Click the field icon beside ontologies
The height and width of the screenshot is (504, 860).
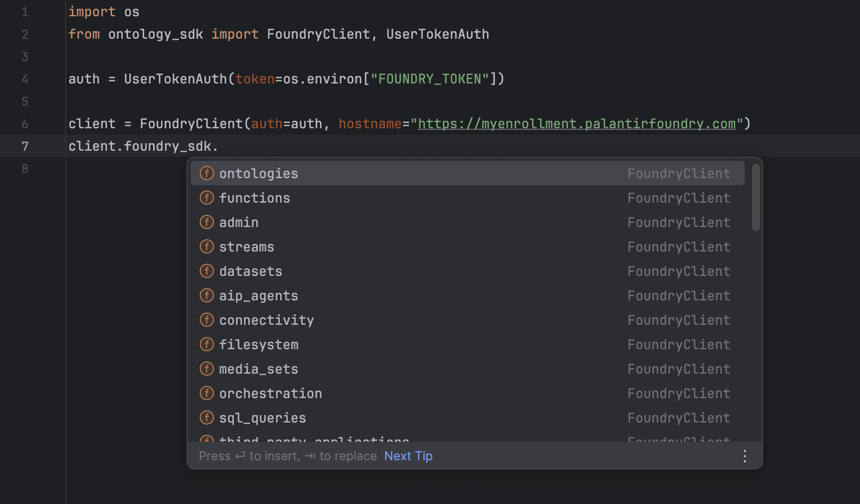[x=206, y=173]
